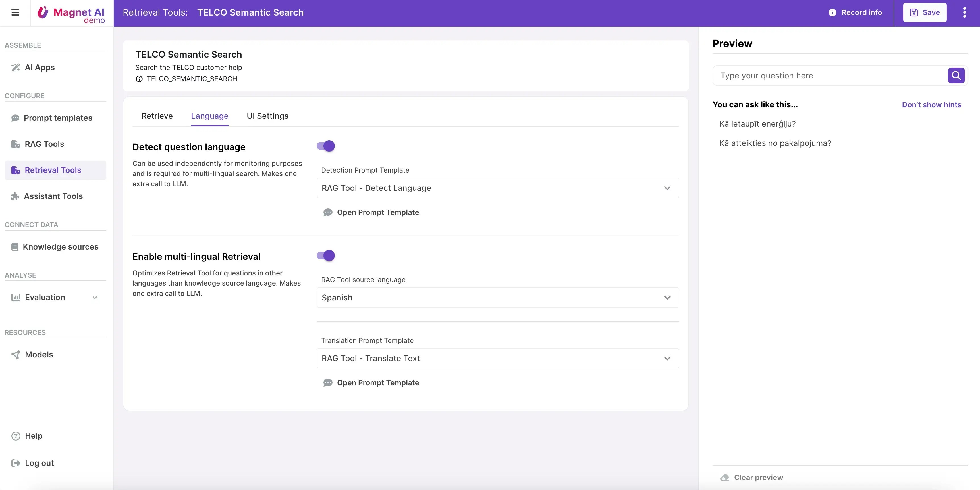Screen dimensions: 980x490
Task: Click the Record info icon
Action: click(832, 12)
